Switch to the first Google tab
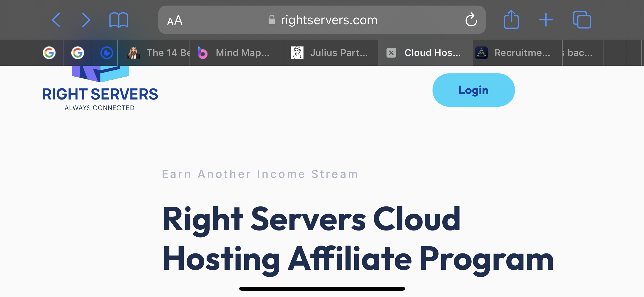This screenshot has width=644, height=297. tap(49, 53)
